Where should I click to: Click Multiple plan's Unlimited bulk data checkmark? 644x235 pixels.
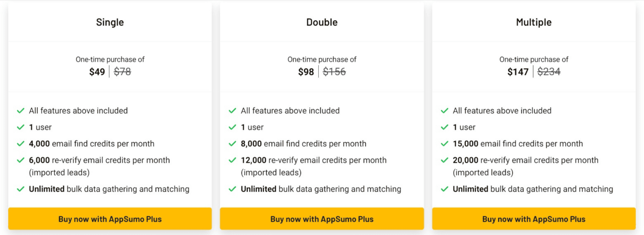(x=445, y=189)
